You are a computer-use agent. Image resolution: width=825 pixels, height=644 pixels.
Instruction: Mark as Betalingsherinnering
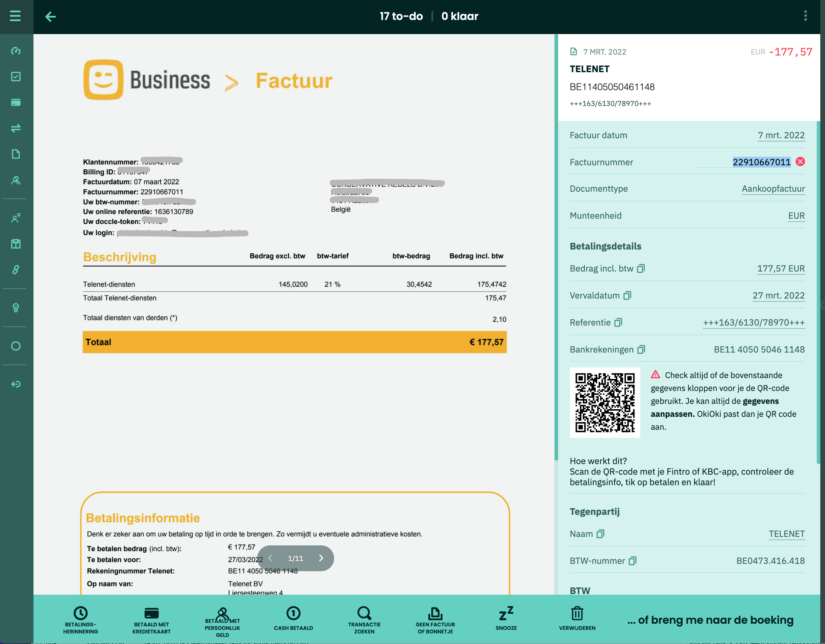[x=80, y=620]
